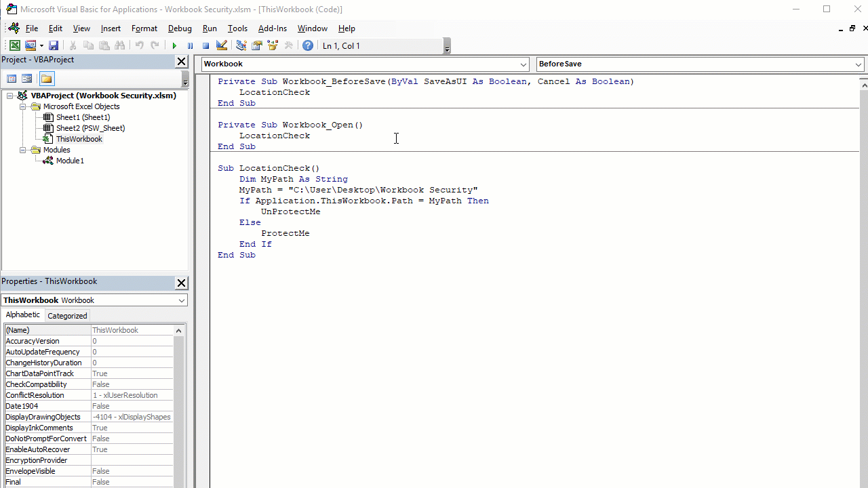868x488 pixels.
Task: Open the Object Browser toolbar icon
Action: pyautogui.click(x=273, y=45)
